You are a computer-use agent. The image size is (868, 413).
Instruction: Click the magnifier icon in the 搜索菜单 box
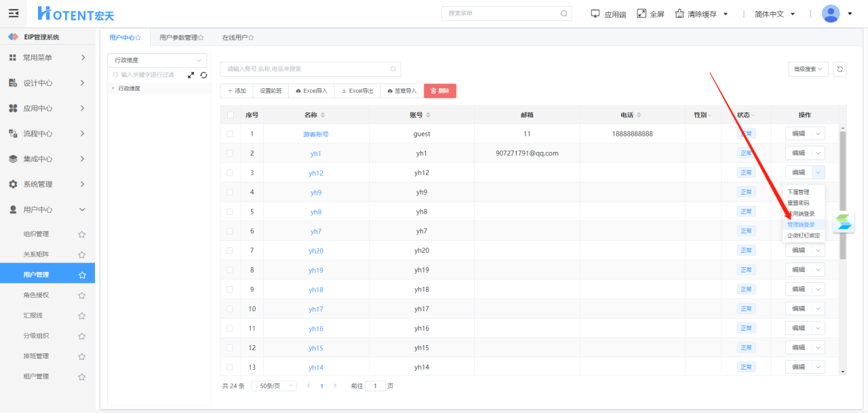564,14
